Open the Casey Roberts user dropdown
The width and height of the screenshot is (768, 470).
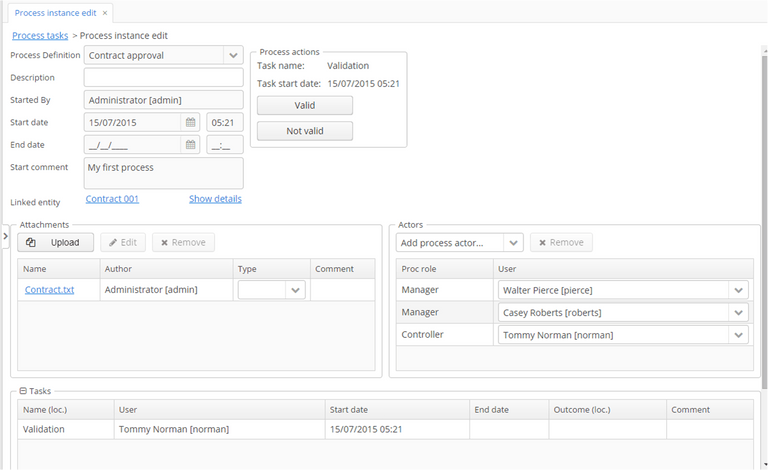click(x=738, y=313)
